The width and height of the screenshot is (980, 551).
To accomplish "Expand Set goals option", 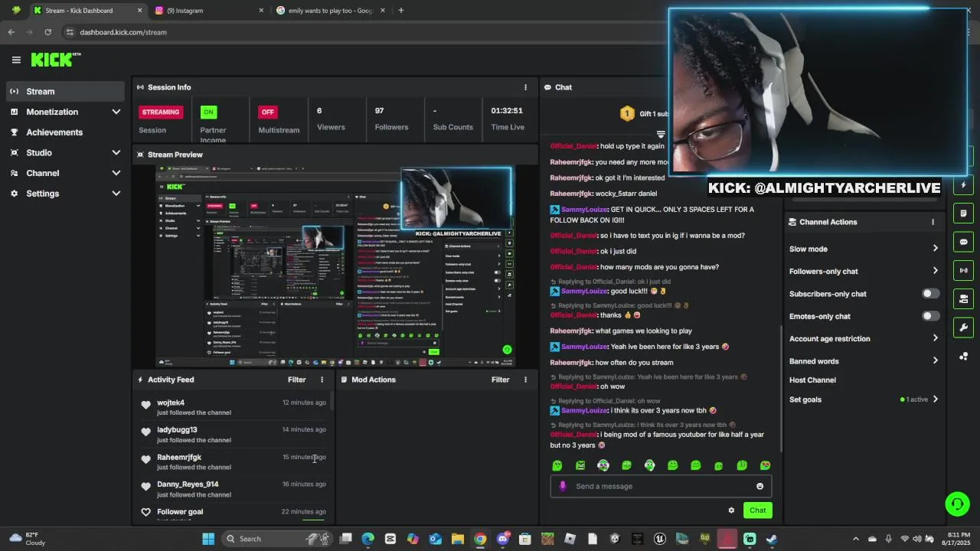I will 864,399.
